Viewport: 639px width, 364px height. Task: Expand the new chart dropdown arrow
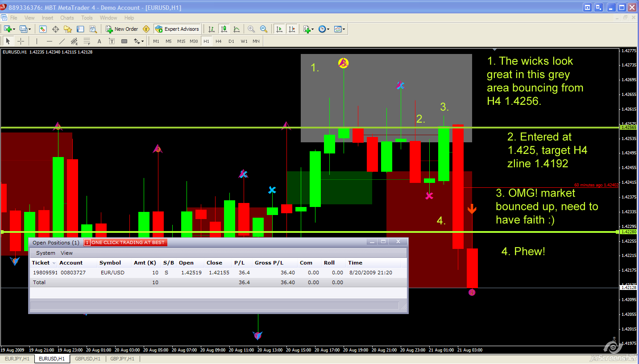point(14,29)
